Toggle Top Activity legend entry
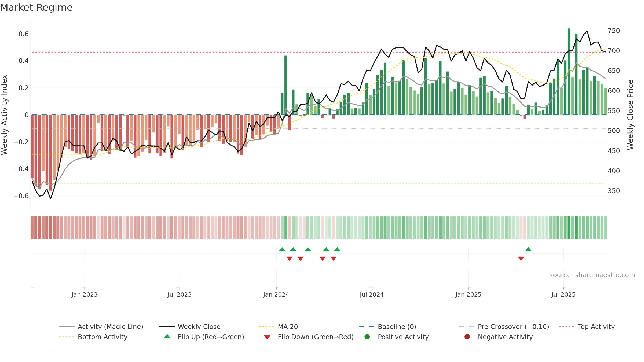644x362 pixels. pyautogui.click(x=587, y=327)
